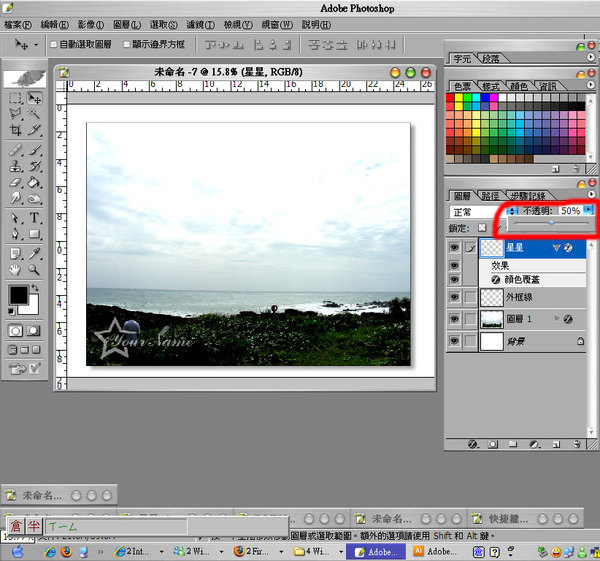Open the 濾鏡 menu
This screenshot has height=561, width=600.
[201, 25]
